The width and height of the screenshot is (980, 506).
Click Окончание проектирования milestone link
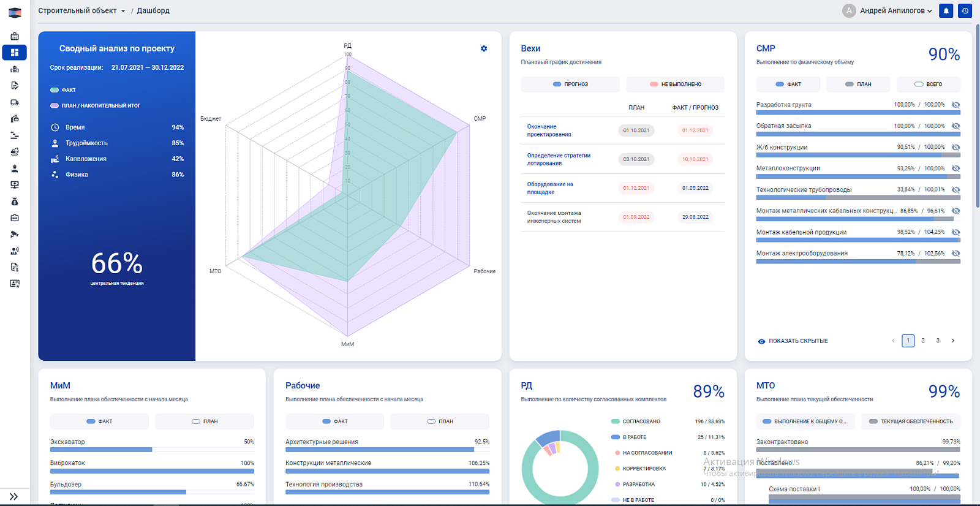click(x=549, y=130)
